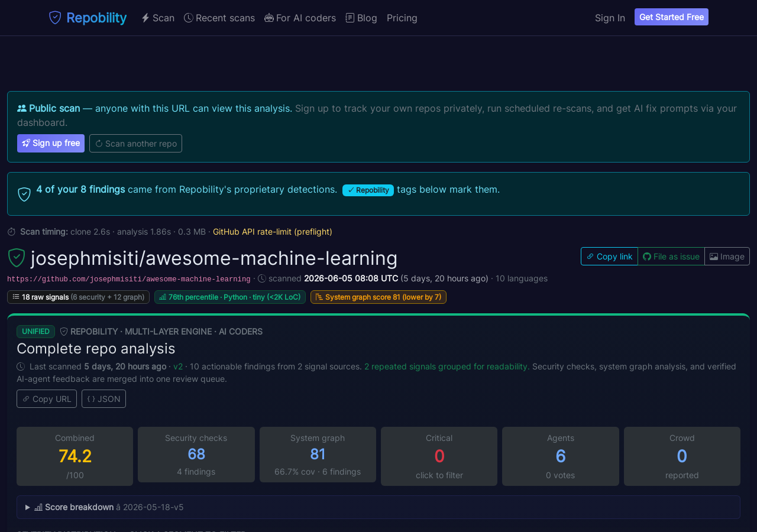Click the Blog newspaper icon

pyautogui.click(x=350, y=18)
